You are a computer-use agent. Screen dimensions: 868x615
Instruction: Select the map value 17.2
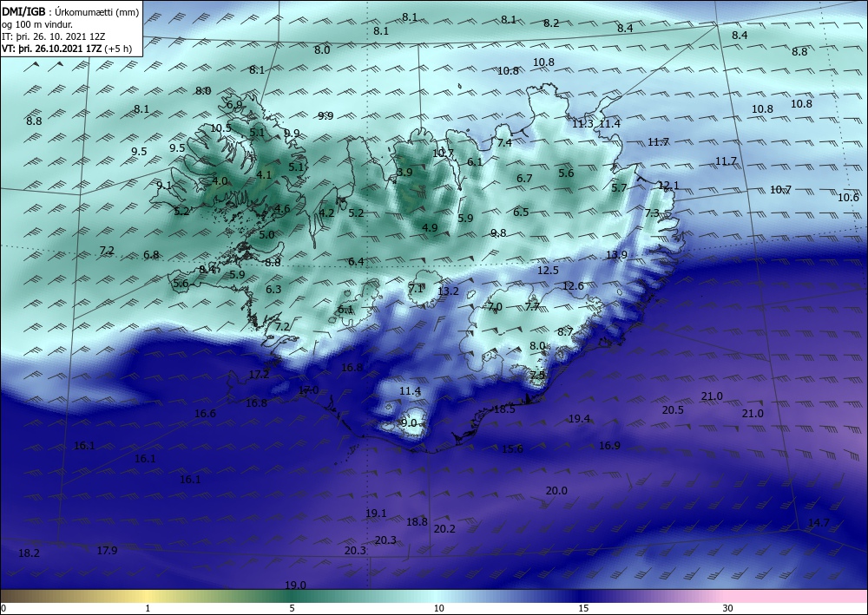pos(259,375)
